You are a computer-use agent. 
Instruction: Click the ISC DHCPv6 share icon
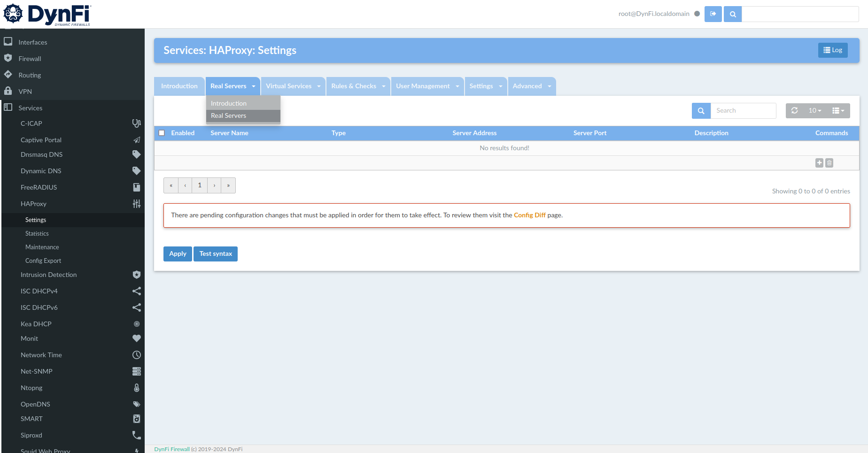click(x=136, y=307)
